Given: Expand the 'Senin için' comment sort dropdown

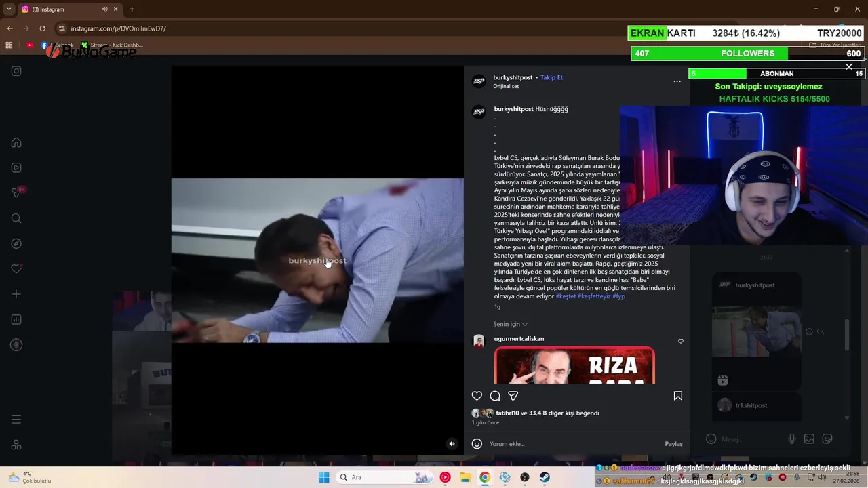Looking at the screenshot, I should pyautogui.click(x=510, y=324).
